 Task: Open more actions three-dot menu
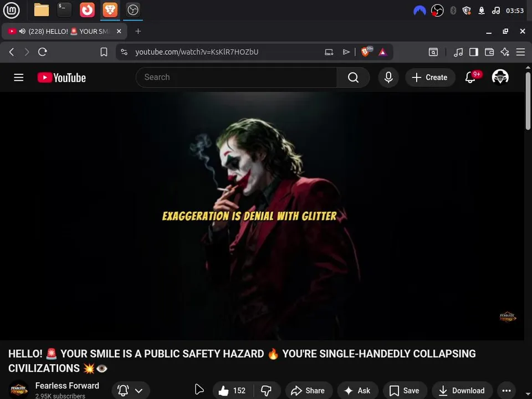(506, 391)
